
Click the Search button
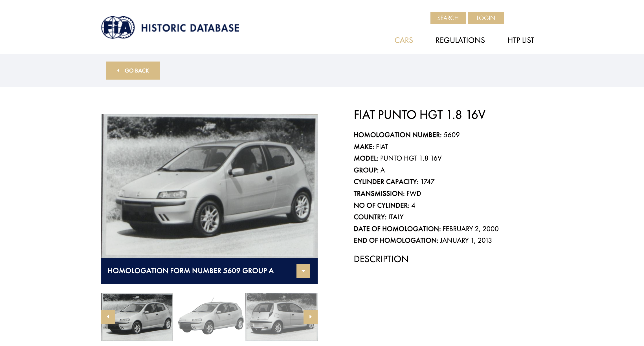pyautogui.click(x=448, y=18)
